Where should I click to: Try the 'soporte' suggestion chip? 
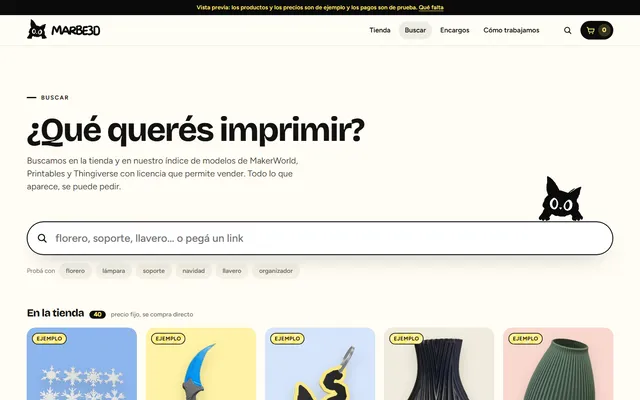pyautogui.click(x=153, y=271)
